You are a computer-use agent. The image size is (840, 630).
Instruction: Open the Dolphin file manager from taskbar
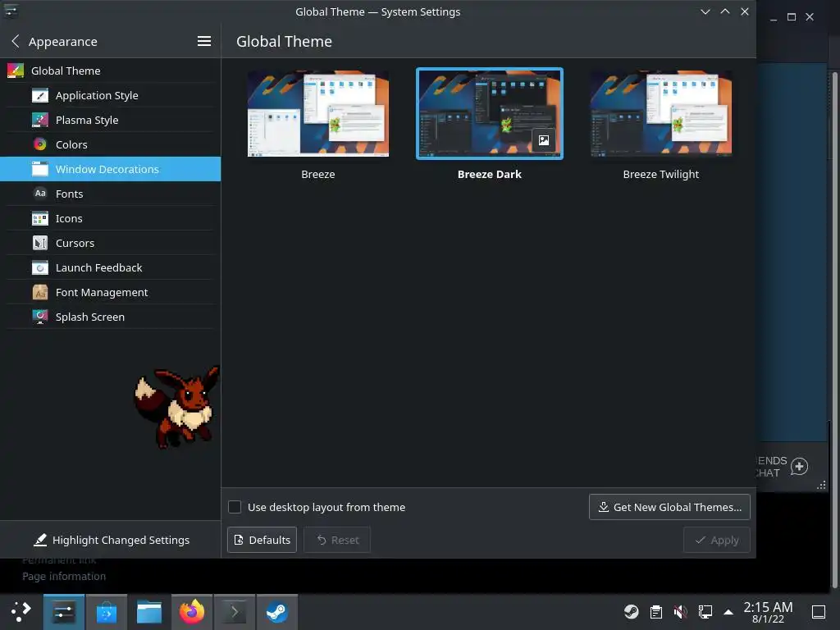(x=149, y=612)
